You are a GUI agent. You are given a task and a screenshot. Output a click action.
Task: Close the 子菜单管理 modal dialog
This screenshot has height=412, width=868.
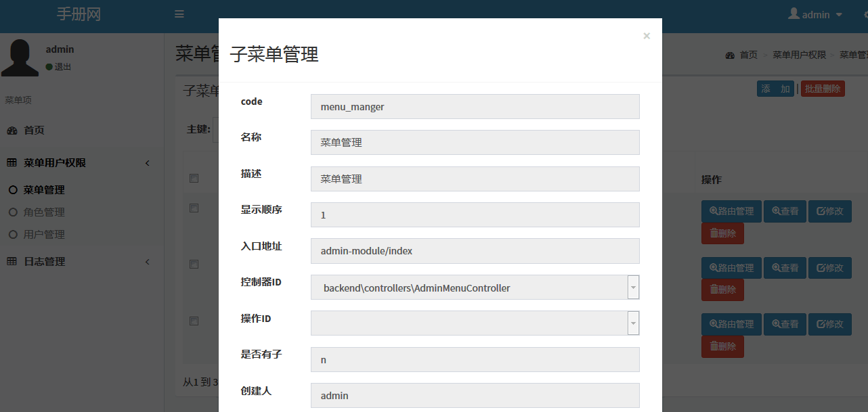tap(646, 36)
